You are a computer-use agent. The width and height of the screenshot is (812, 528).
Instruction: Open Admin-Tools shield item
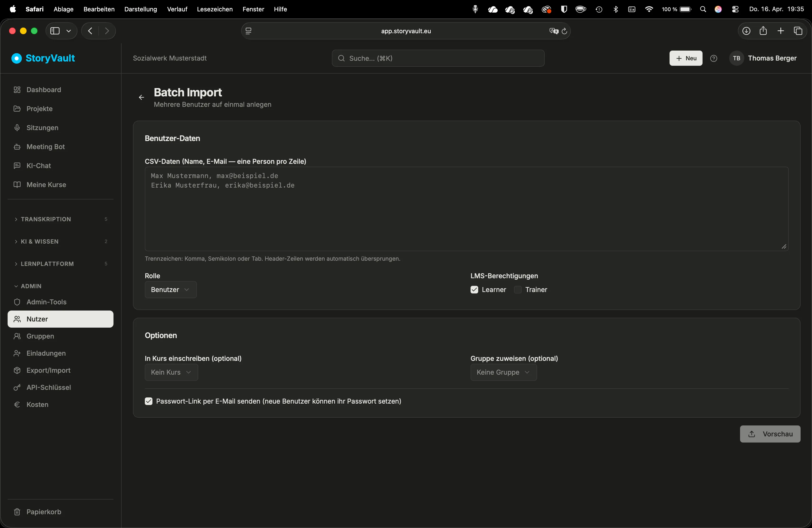click(60, 302)
